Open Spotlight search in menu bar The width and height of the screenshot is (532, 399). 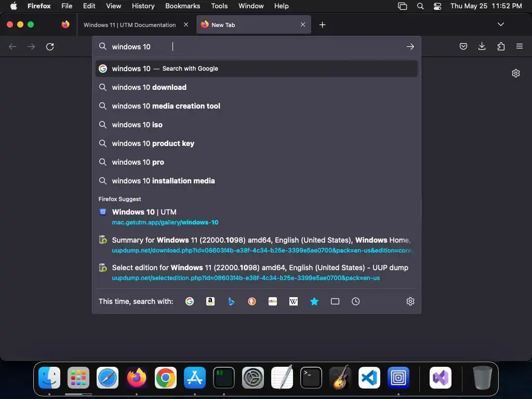pos(420,6)
